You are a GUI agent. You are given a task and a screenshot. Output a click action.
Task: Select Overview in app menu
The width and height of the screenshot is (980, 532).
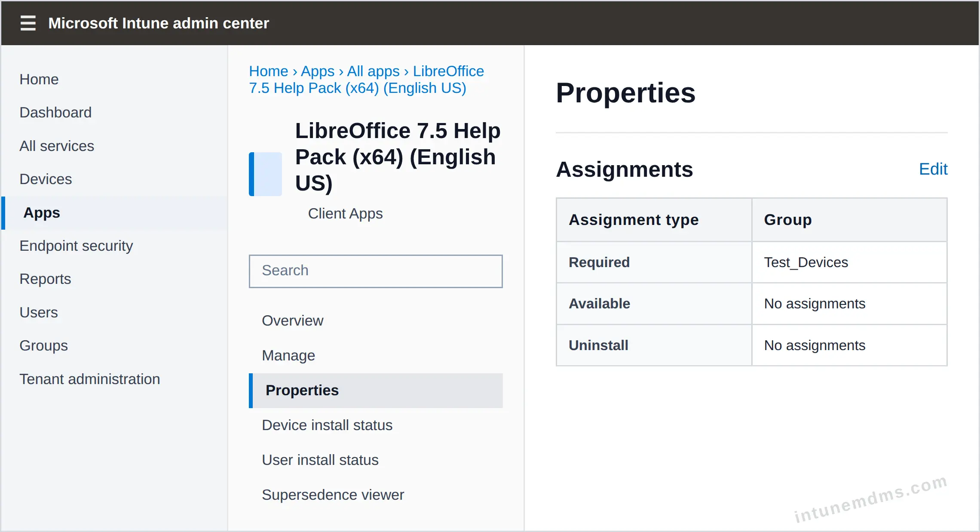293,320
